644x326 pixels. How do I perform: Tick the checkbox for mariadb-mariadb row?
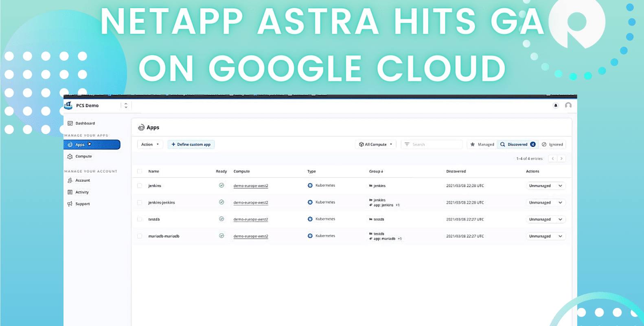click(x=140, y=236)
